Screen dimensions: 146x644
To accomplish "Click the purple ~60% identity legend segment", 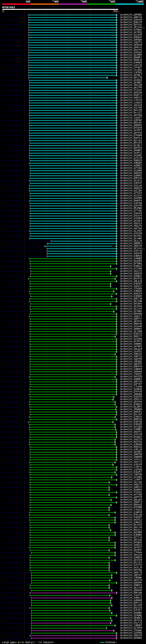I will tap(73, 4).
